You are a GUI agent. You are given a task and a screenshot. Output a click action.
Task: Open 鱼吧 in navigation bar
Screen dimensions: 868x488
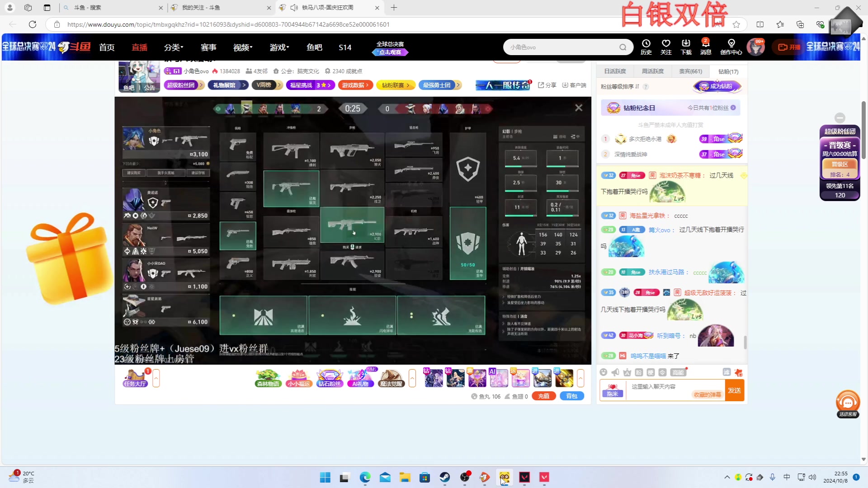[314, 47]
